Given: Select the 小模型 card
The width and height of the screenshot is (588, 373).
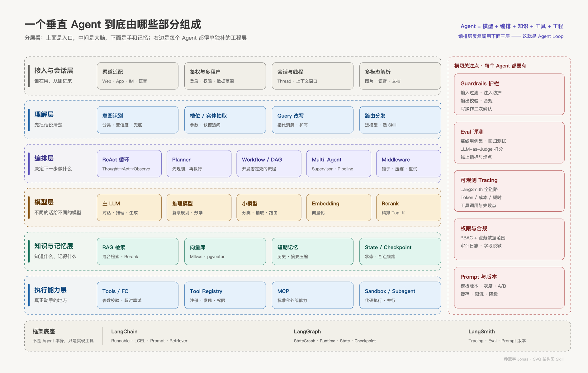Looking at the screenshot, I should (x=269, y=208).
